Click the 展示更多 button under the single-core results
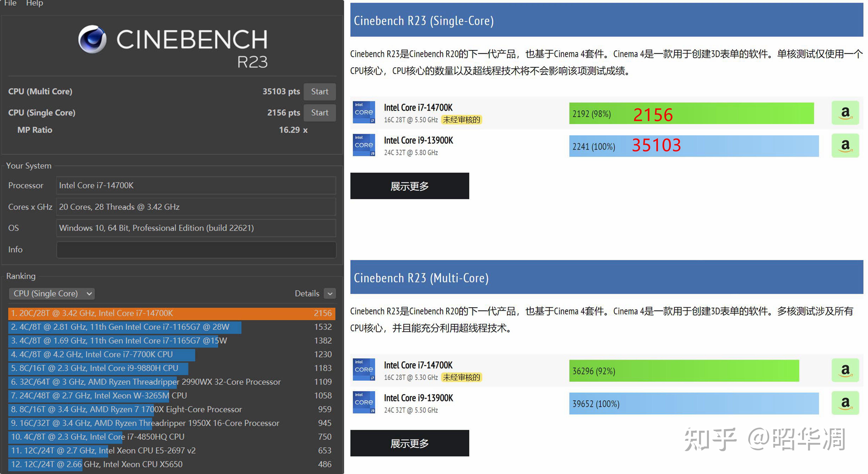The image size is (868, 474). tap(409, 186)
